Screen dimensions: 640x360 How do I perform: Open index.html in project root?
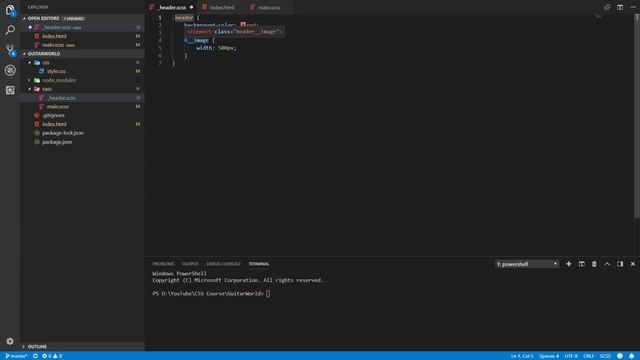82,124
